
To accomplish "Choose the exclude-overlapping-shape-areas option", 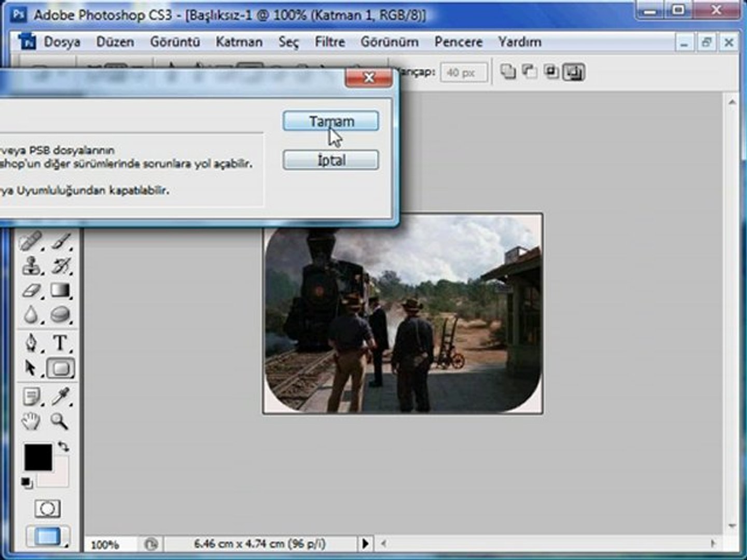I will 574,72.
